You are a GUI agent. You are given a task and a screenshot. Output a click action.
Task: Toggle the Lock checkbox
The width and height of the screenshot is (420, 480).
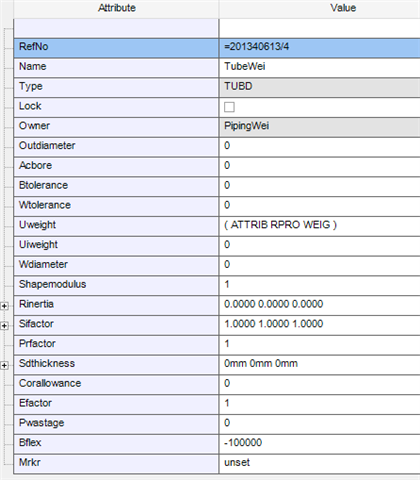[x=229, y=107]
